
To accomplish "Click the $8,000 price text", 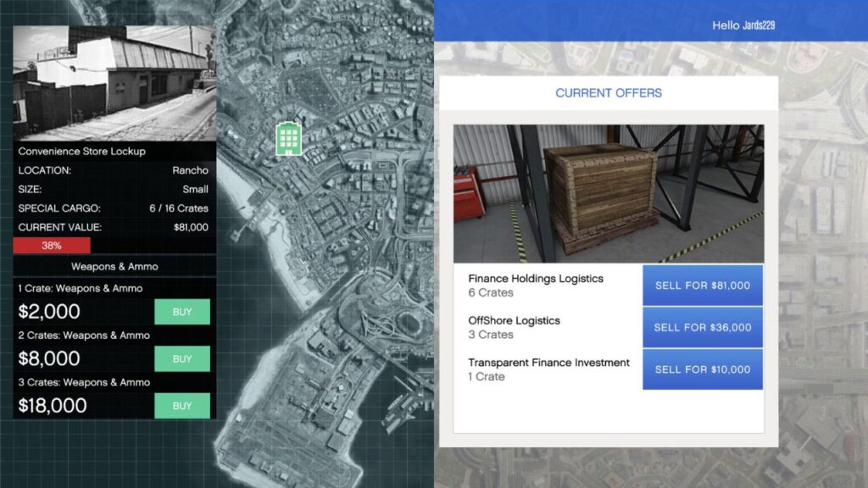I will coord(49,358).
